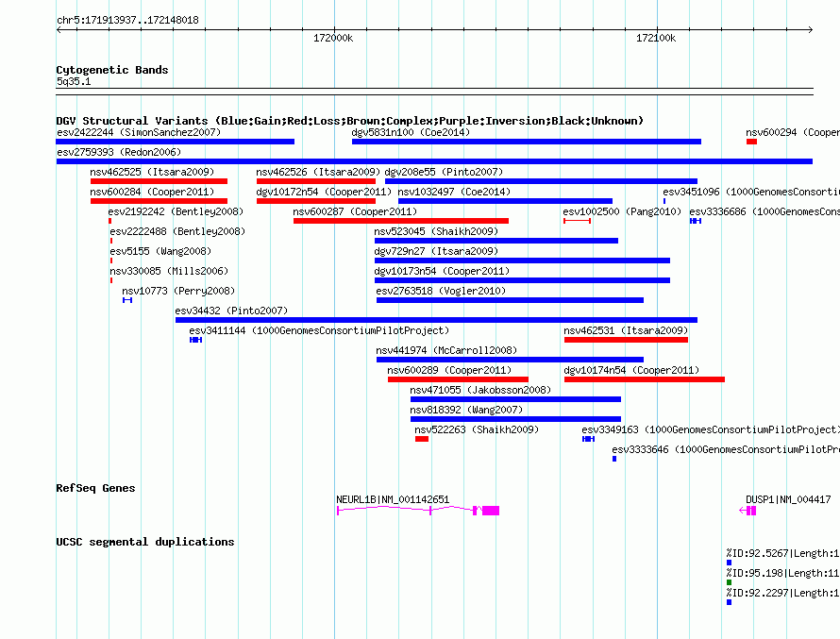
Task: Click the NEURL1B gene model
Action: (418, 511)
